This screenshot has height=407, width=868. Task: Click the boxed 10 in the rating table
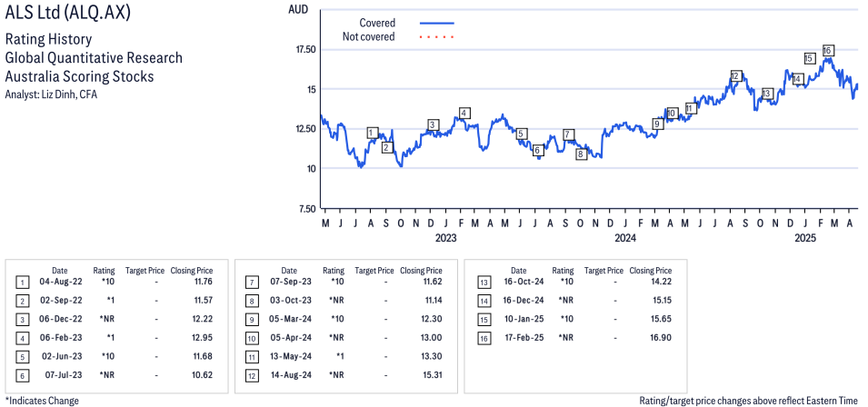(x=252, y=339)
